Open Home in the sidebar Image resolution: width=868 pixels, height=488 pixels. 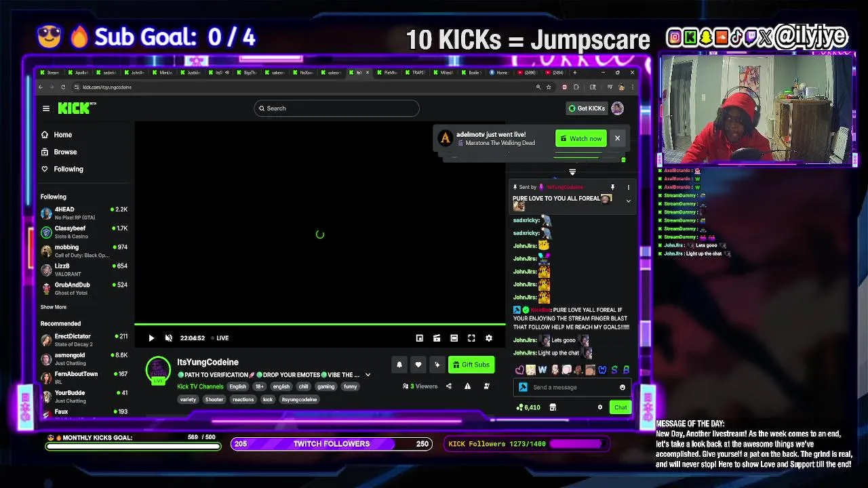[57, 135]
